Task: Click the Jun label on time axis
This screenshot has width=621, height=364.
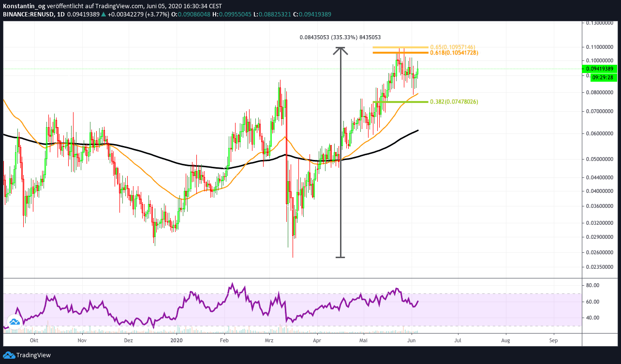Action: coord(411,340)
